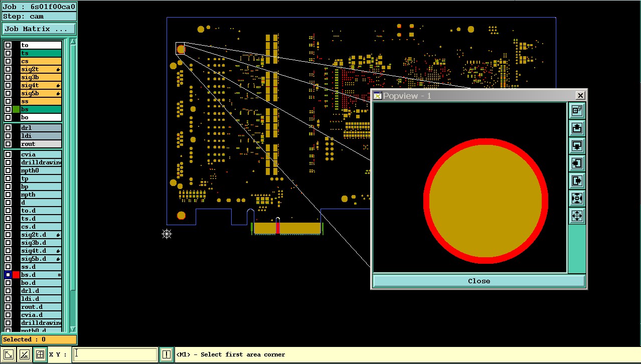641x364 pixels.
Task: Click the Close button in Popview
Action: click(x=479, y=281)
